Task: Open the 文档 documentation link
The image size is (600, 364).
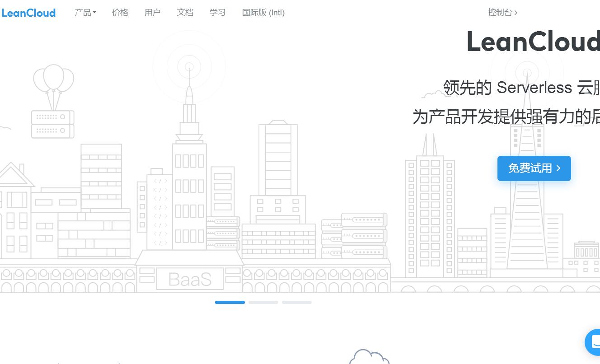Action: [185, 13]
